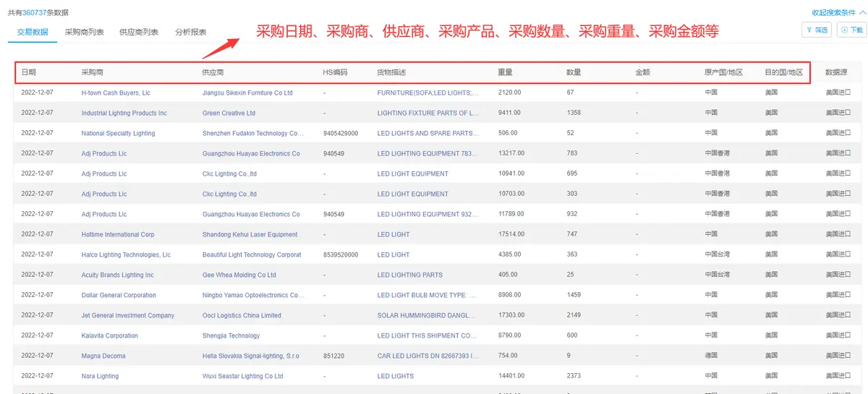Viewport: 868px width, 394px height.
Task: Switch to the 采购商列表 tab
Action: click(x=85, y=32)
